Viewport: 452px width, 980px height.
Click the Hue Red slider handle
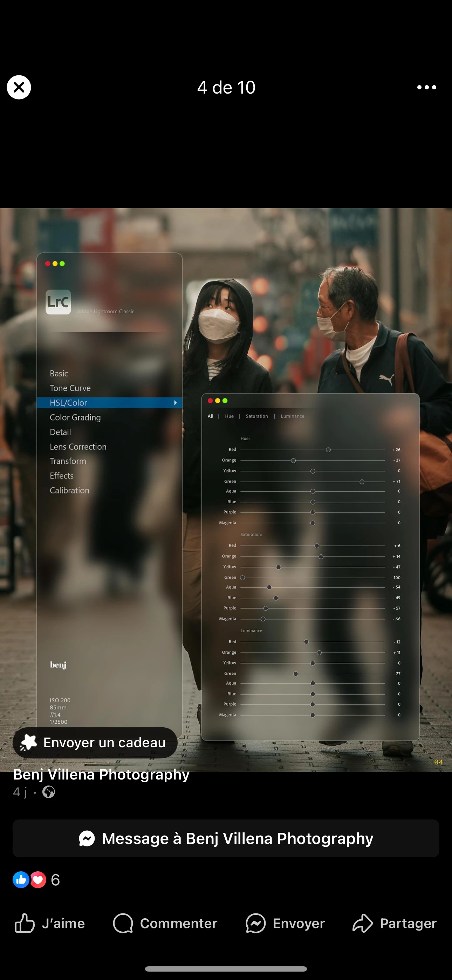click(328, 450)
